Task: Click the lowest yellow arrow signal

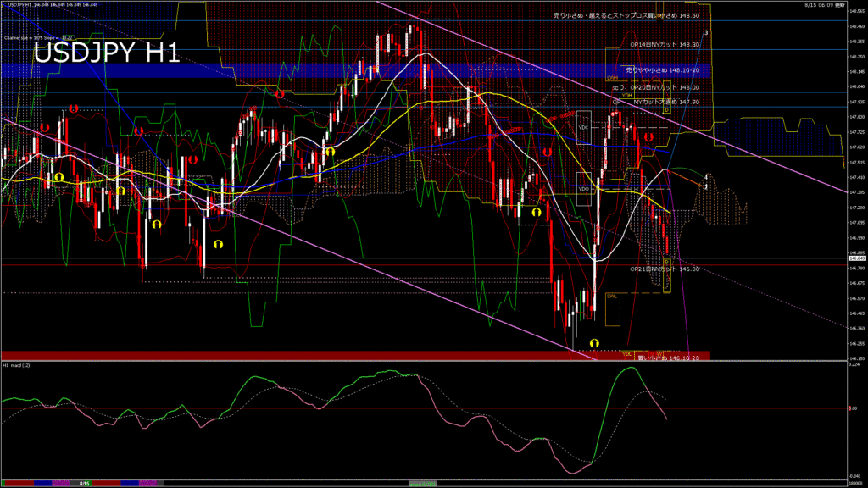Action: [x=595, y=342]
